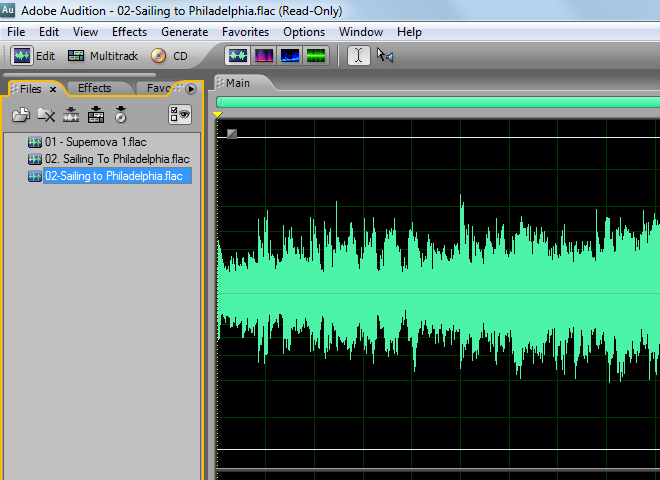Screen dimensions: 660x480
Task: Select the Time Selection tool
Action: click(x=358, y=56)
